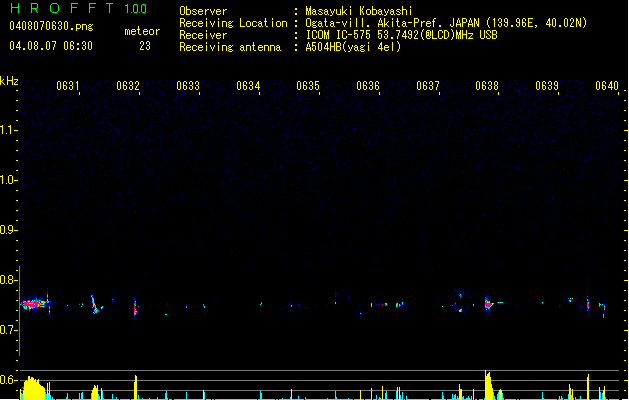The width and height of the screenshot is (629, 400).
Task: Click the receiver value ICOM IC-575 53.7492 MHz
Action: (x=402, y=35)
